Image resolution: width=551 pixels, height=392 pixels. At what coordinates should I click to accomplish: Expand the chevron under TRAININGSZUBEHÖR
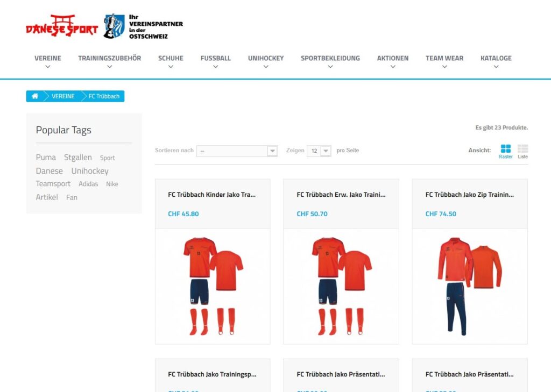110,66
